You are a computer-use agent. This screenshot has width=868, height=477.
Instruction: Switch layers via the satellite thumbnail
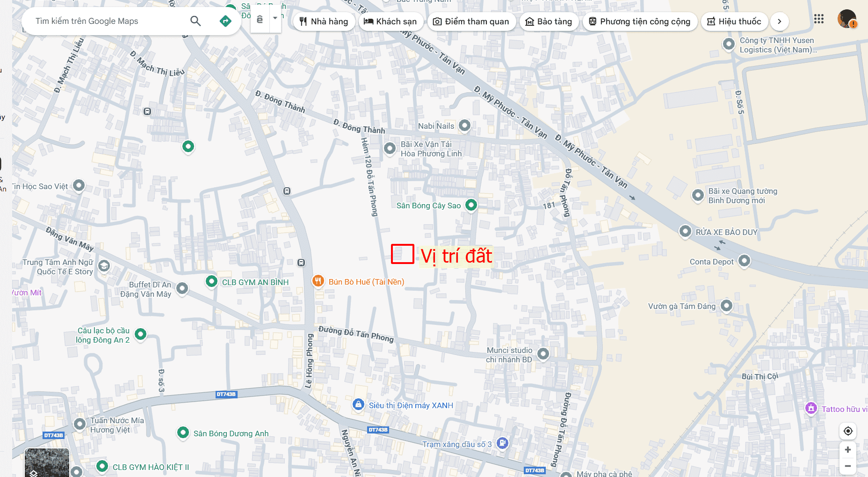(x=47, y=462)
